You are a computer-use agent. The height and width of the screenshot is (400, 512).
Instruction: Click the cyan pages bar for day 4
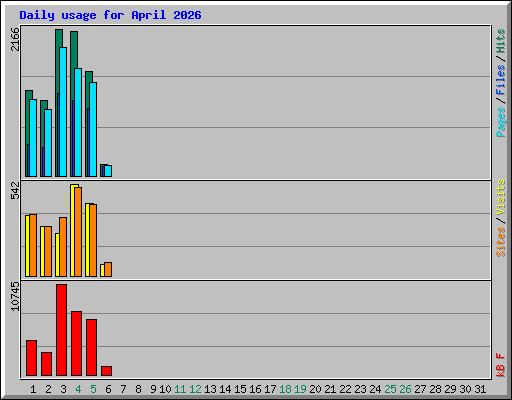[78, 122]
